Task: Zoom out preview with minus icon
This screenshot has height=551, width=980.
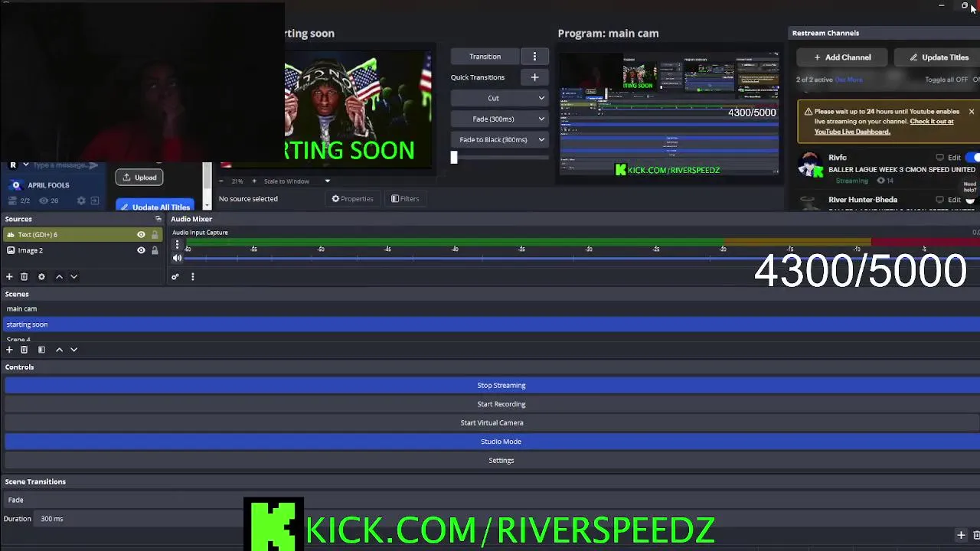Action: point(221,181)
